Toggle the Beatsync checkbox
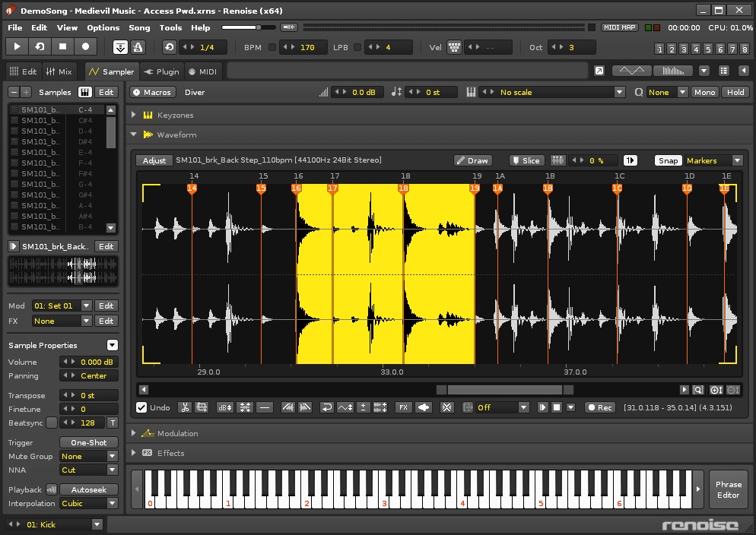The image size is (756, 535). 52,423
